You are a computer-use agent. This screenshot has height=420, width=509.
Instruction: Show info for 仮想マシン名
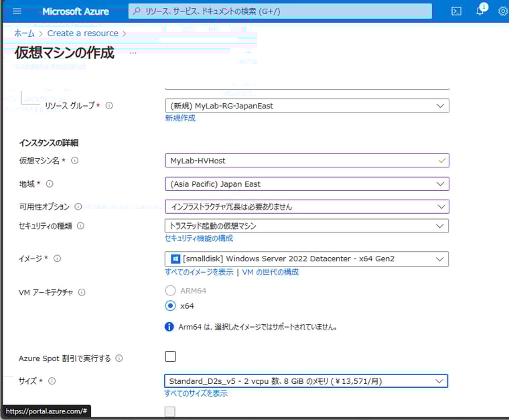point(74,160)
